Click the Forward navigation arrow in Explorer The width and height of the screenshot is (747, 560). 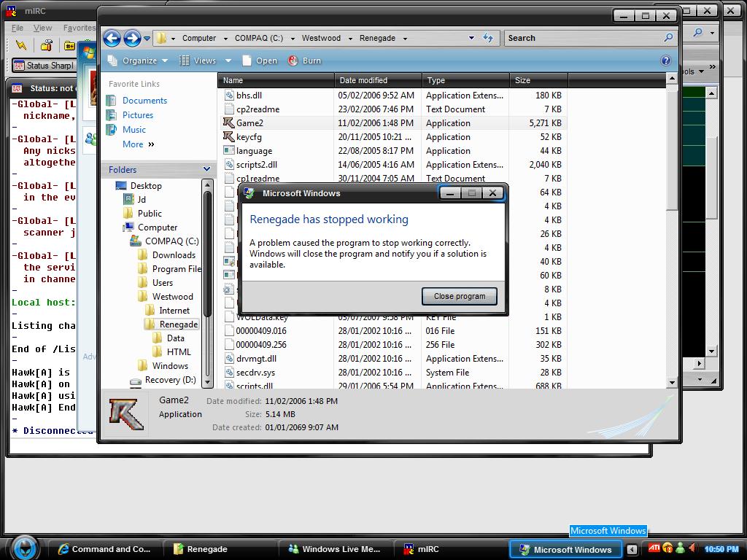click(132, 38)
